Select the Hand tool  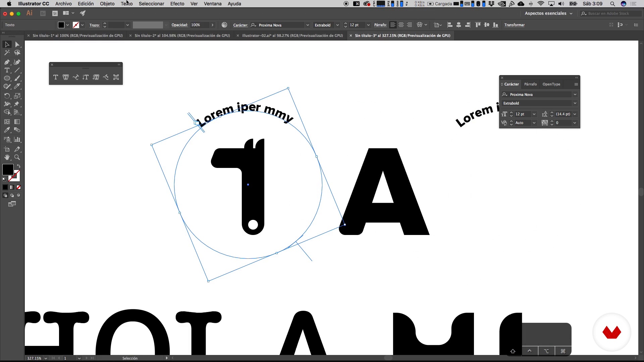(x=7, y=157)
